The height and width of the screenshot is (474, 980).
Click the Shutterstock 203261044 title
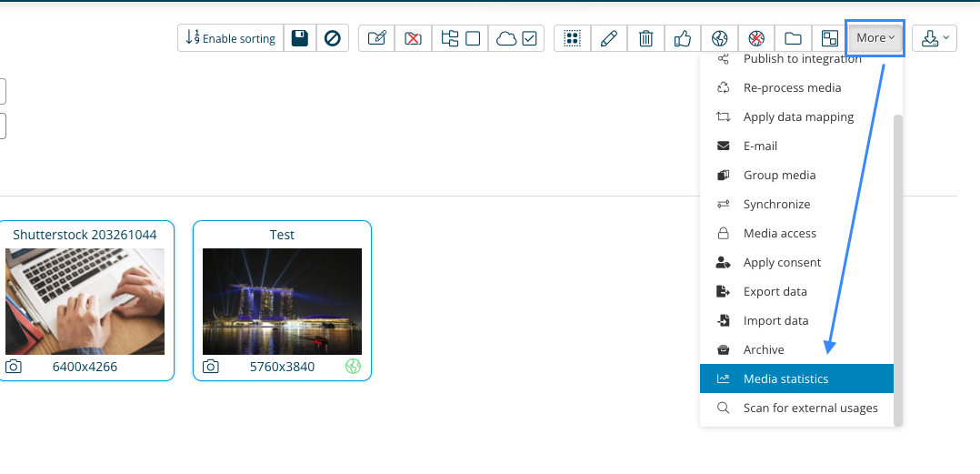pos(85,235)
